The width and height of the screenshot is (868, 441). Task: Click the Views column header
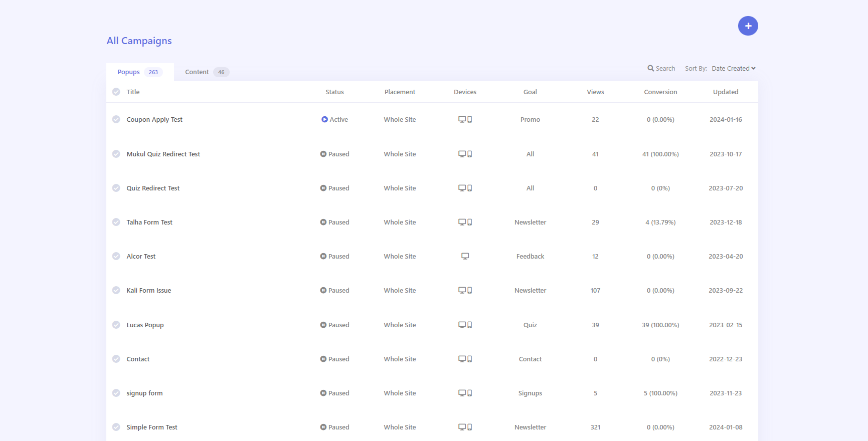point(595,92)
